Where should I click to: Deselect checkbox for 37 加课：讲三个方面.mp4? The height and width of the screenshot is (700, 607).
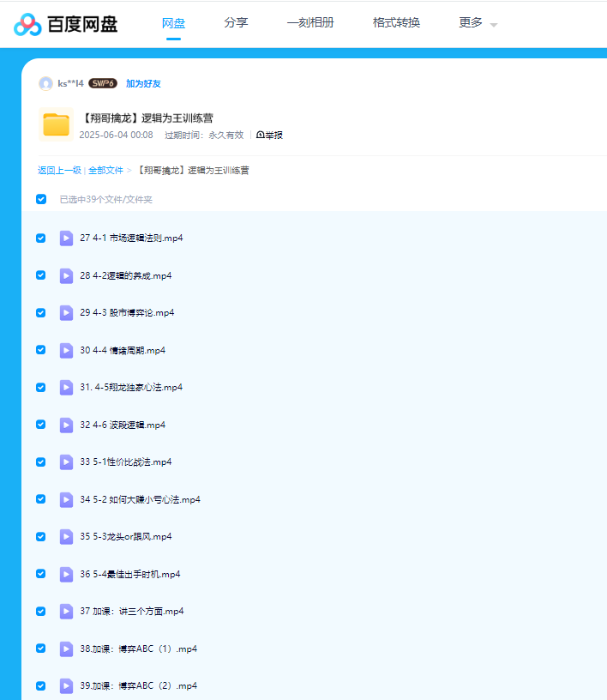point(40,611)
